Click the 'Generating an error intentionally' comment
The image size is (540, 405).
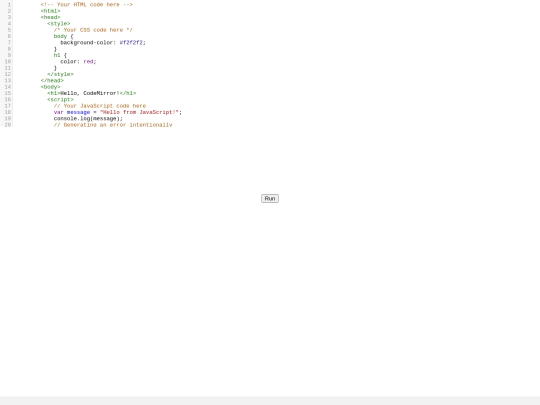(x=113, y=125)
